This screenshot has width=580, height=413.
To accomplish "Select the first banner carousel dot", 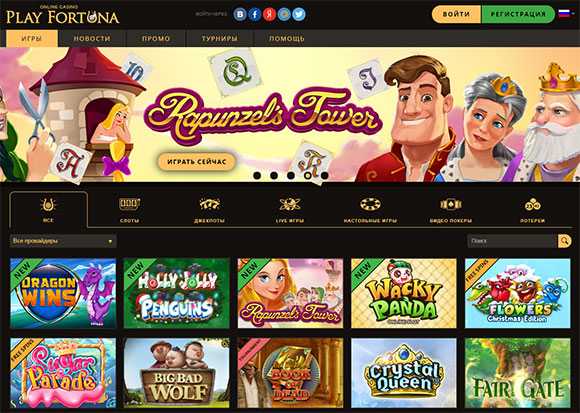I will pos(257,175).
